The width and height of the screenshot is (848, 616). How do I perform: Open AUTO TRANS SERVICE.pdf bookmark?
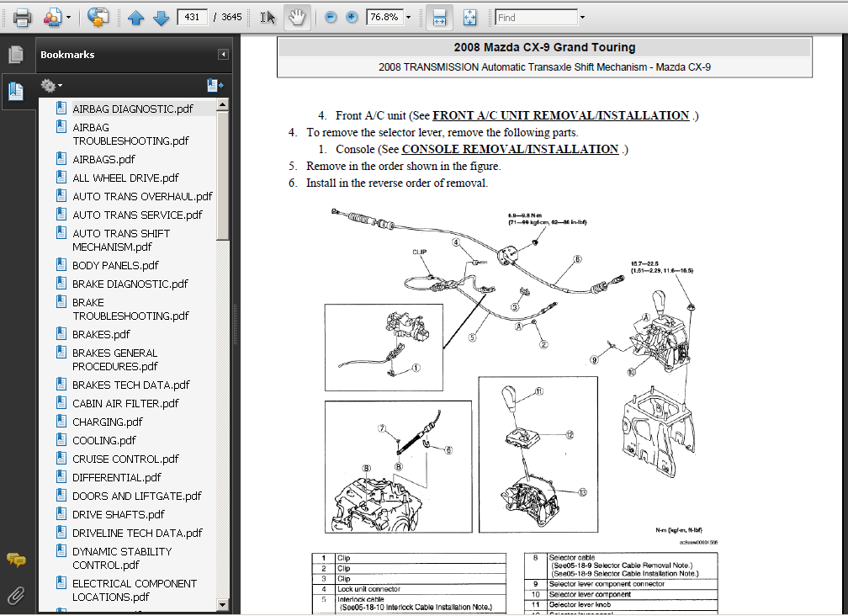[x=137, y=215]
